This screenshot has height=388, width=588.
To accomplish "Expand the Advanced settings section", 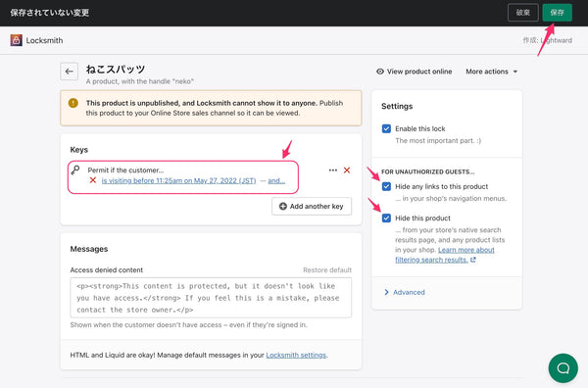I will coord(405,292).
